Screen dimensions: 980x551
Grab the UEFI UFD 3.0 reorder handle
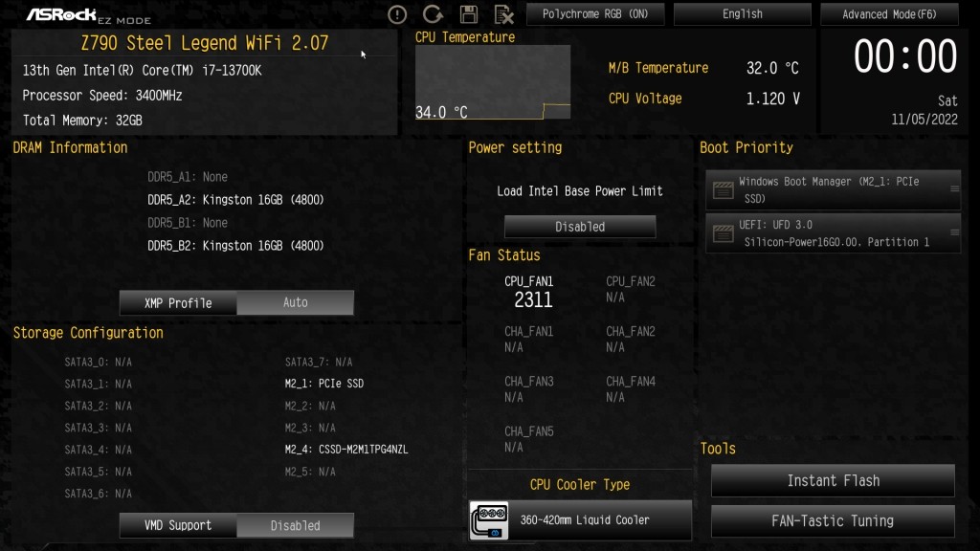[x=954, y=231]
